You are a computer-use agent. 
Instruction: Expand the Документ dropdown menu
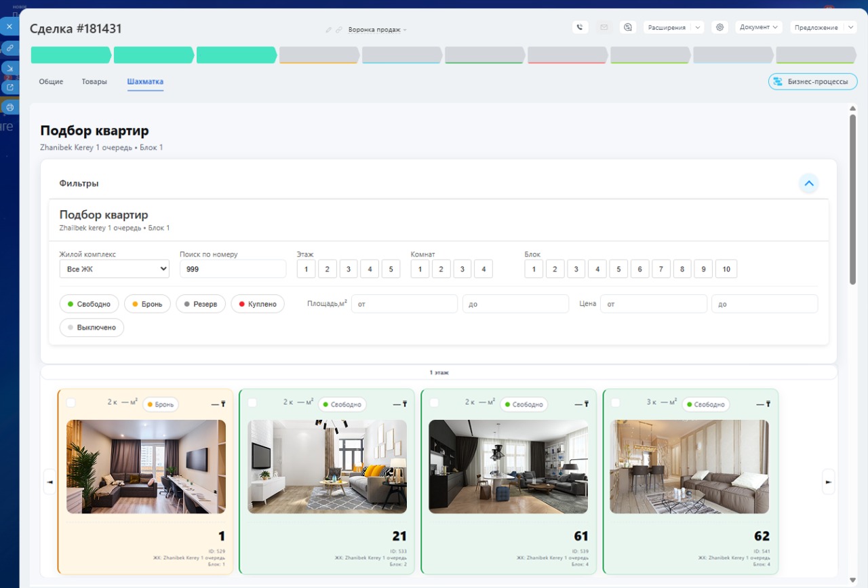(x=758, y=27)
